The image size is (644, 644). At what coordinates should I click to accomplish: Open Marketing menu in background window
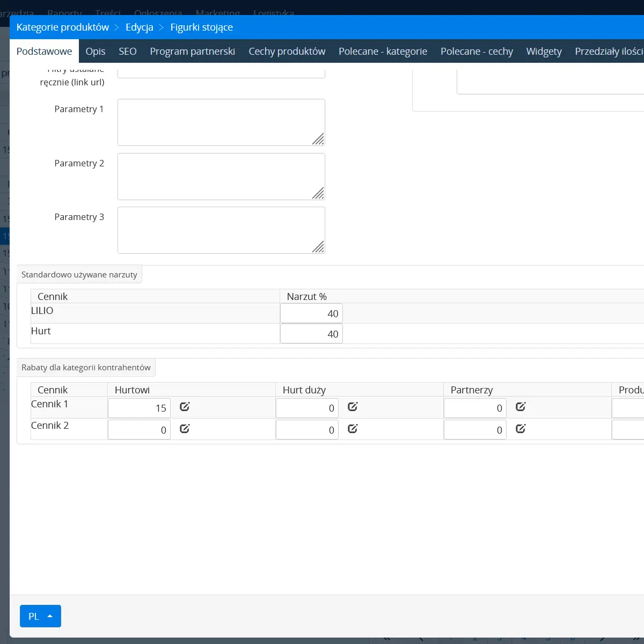pos(218,12)
